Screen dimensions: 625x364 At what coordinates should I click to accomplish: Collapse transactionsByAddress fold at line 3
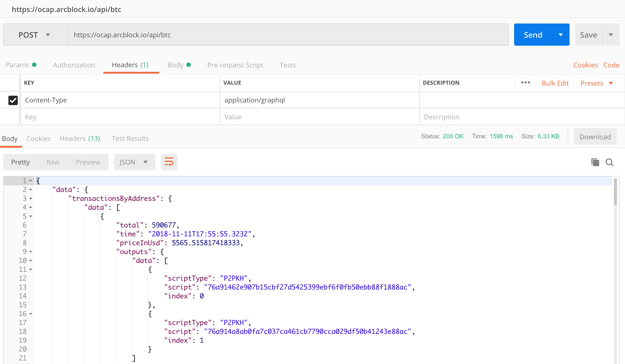(x=31, y=199)
